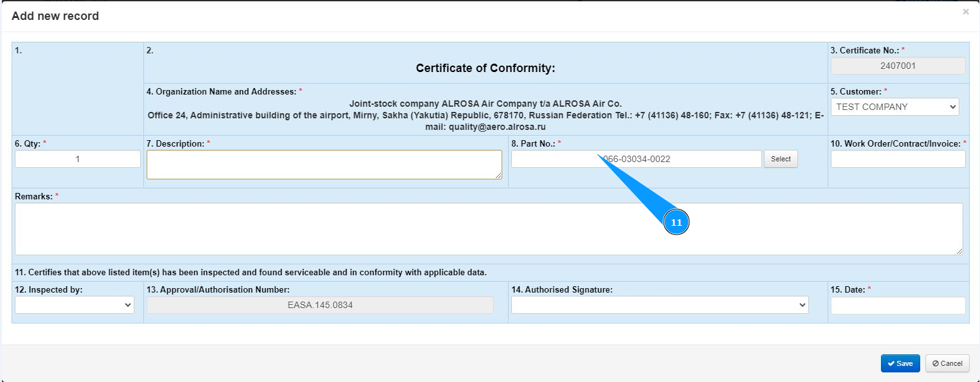
Task: Select the Date input field
Action: point(898,305)
